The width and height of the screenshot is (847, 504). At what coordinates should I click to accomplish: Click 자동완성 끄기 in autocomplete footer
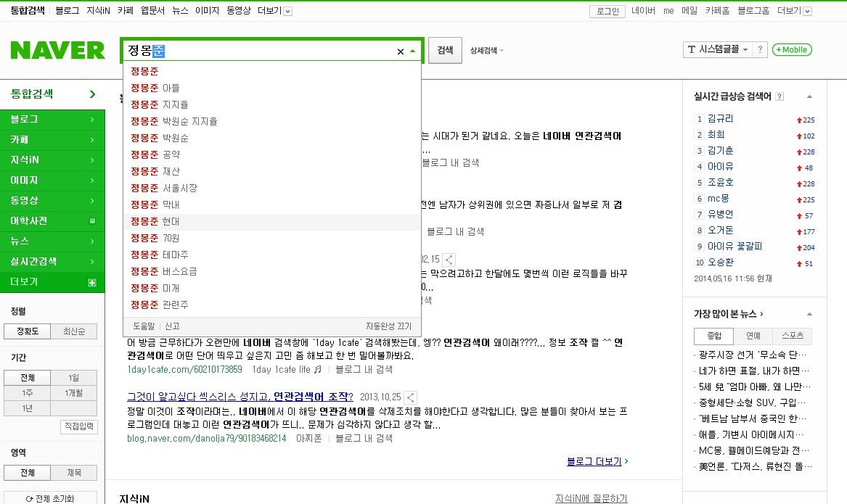pos(388,326)
